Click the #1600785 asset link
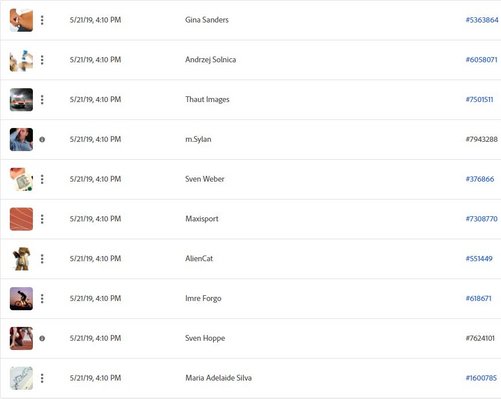This screenshot has height=399, width=501. click(x=481, y=378)
